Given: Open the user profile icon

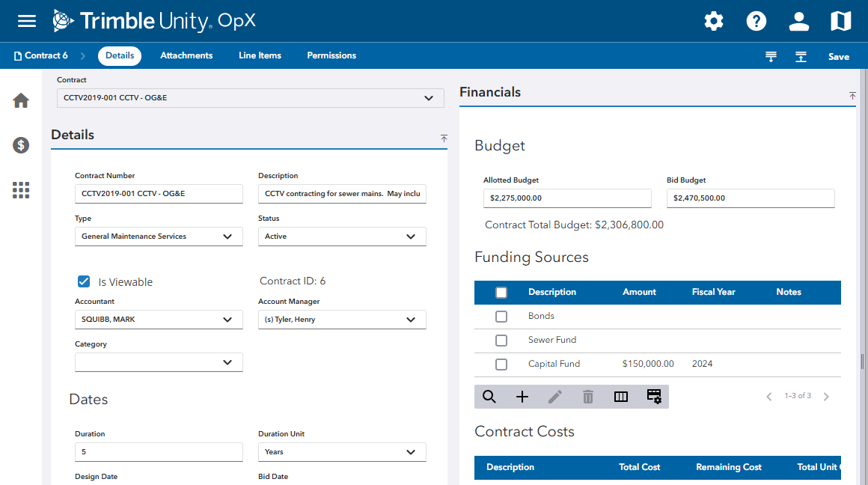Looking at the screenshot, I should coord(799,21).
